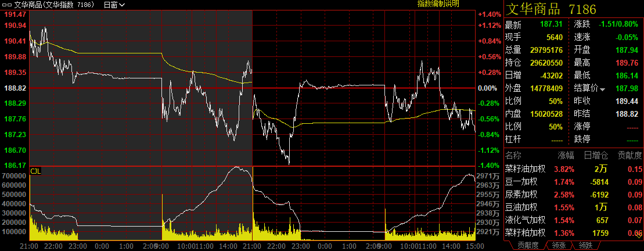Click the -5814 position change of 豆一加权
Image resolution: width=644 pixels, height=251 pixels.
coord(600,182)
